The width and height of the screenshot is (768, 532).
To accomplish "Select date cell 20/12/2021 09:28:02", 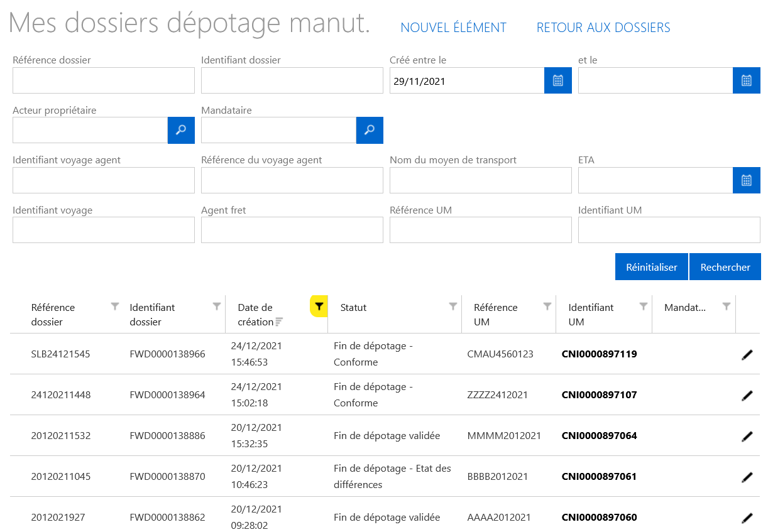I will click(257, 518).
